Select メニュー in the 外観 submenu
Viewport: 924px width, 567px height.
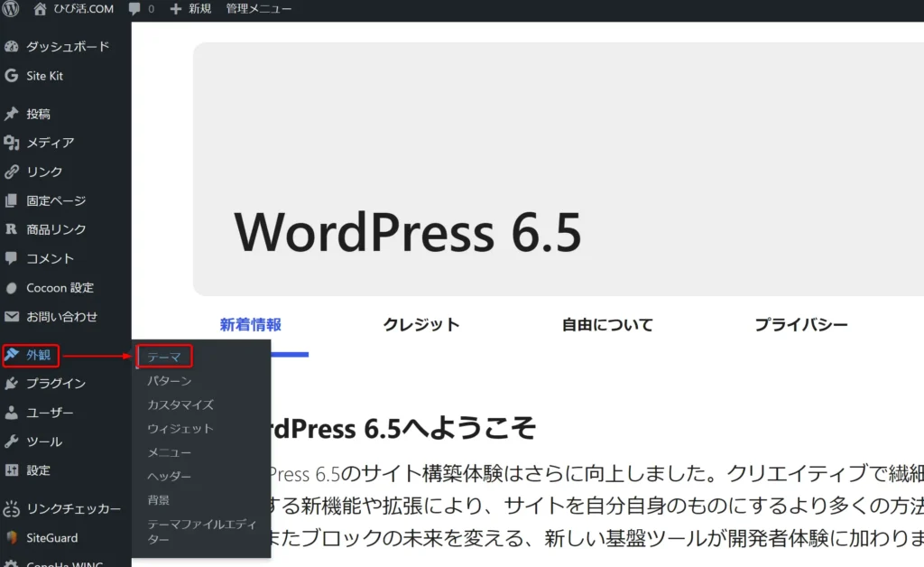coord(169,452)
